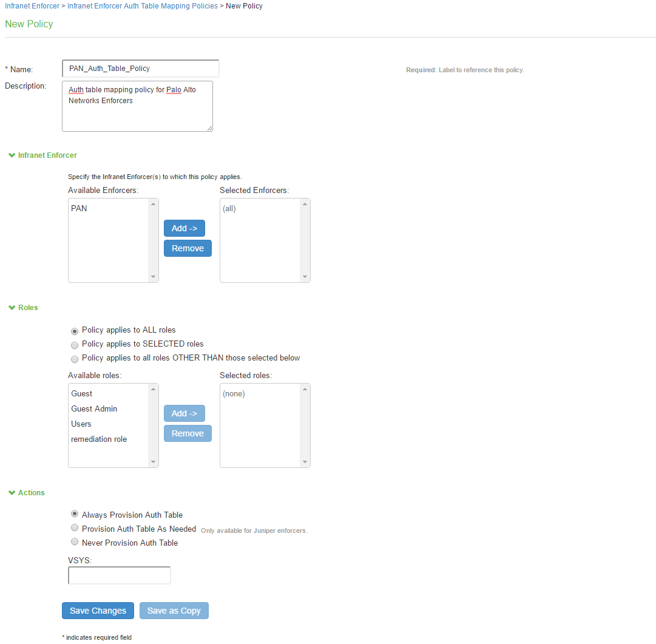Image resolution: width=656 pixels, height=644 pixels.
Task: Choose Policy applies to all roles OTHER THAN
Action: 74,359
